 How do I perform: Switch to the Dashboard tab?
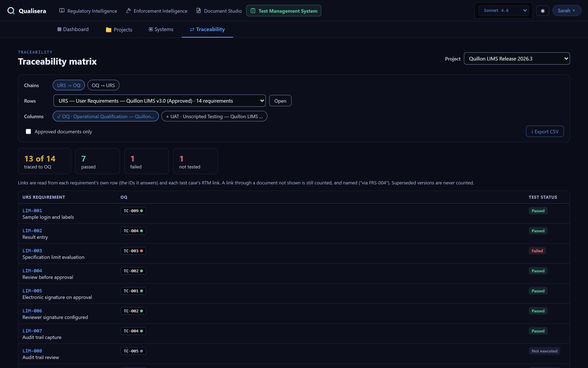73,29
